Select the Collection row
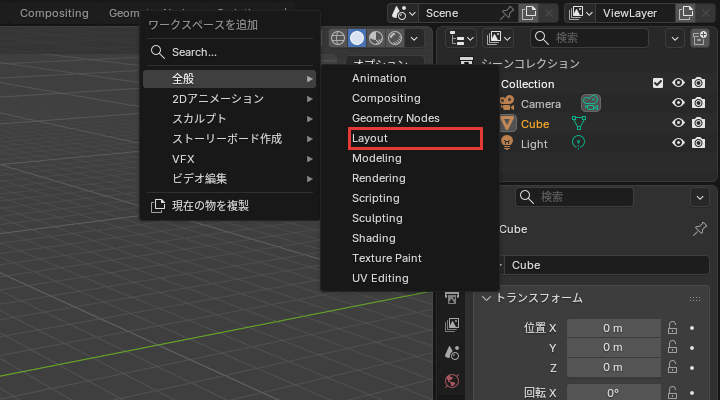Viewport: 720px width, 400px height. tap(528, 84)
